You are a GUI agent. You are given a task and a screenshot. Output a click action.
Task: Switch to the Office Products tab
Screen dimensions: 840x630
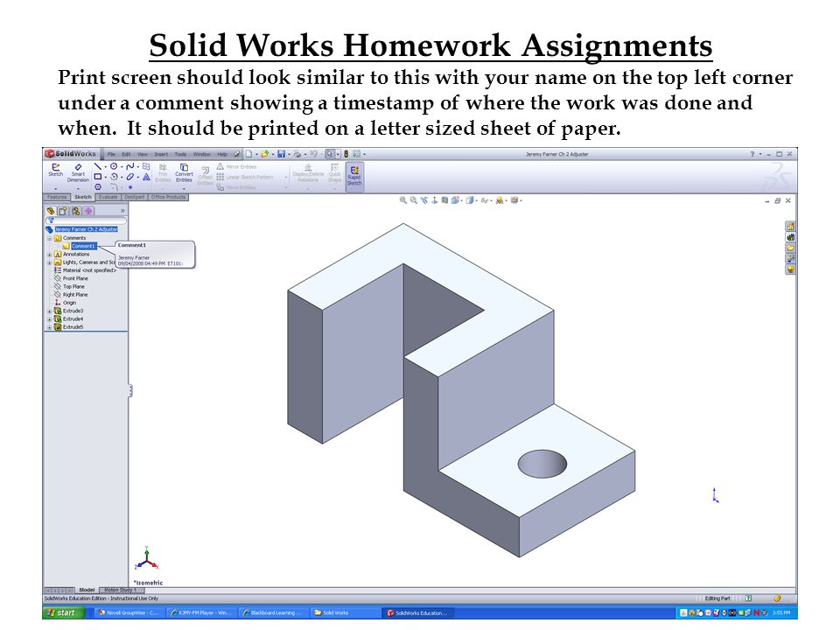click(x=168, y=197)
